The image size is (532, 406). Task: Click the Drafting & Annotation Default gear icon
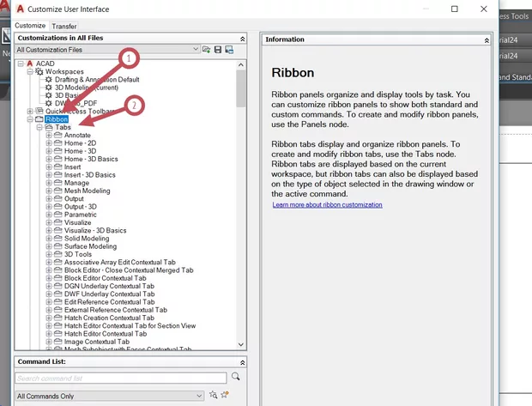[49, 80]
